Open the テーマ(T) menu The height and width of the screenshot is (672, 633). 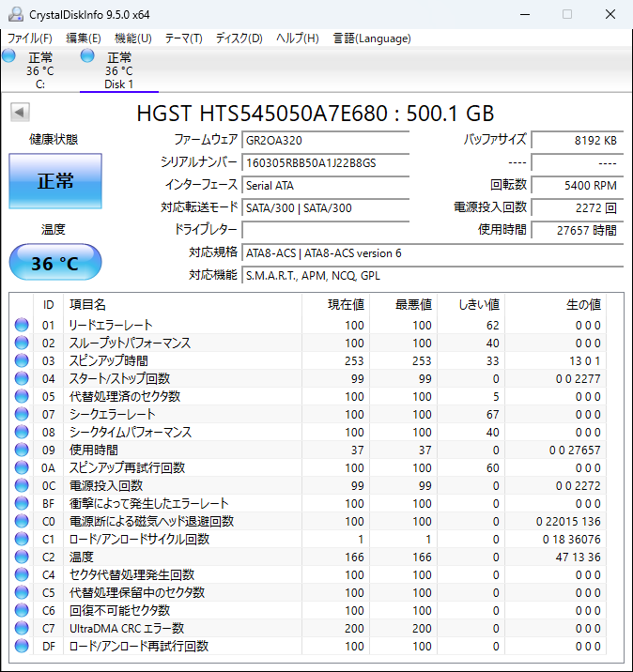pyautogui.click(x=183, y=38)
